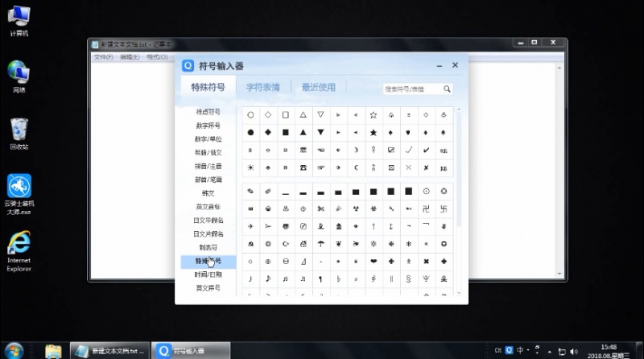Screen dimensions: 644x359
Task: Select the Internet Explorer desktop shortcut
Action: [x=19, y=251]
